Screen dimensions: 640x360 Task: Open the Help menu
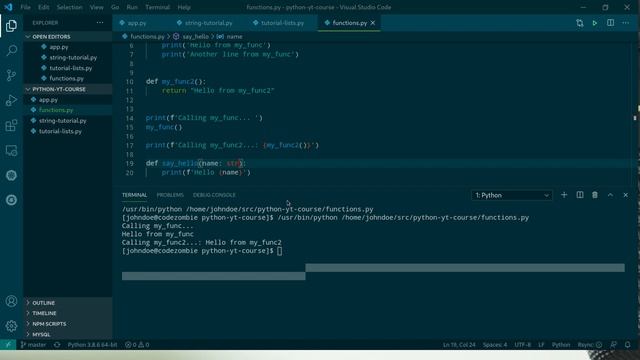click(x=184, y=7)
